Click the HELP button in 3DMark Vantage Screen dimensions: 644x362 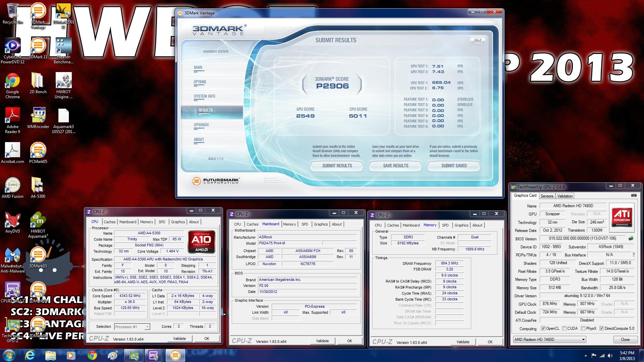point(478,40)
